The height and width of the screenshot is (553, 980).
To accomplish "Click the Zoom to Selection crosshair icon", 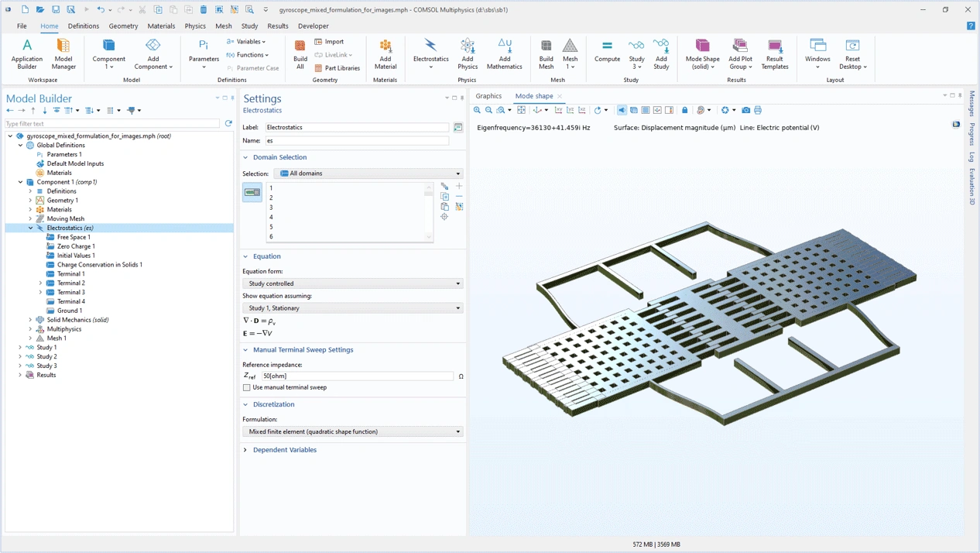I will point(444,217).
